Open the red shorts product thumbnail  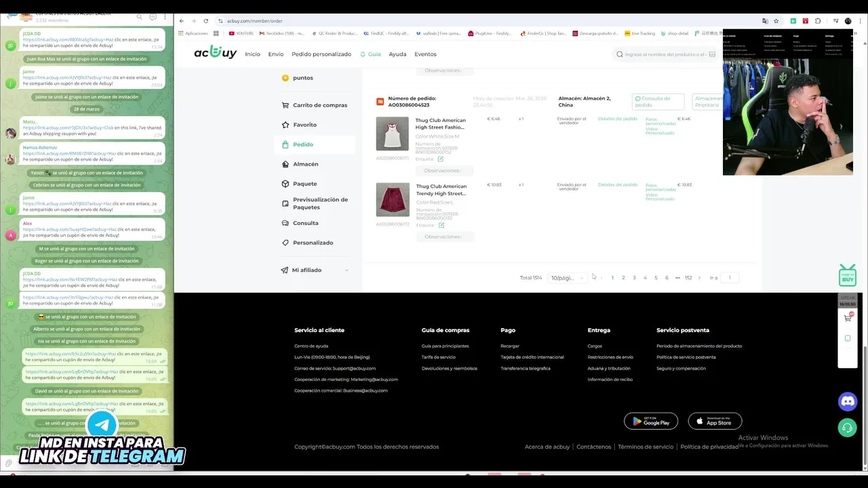tap(393, 199)
